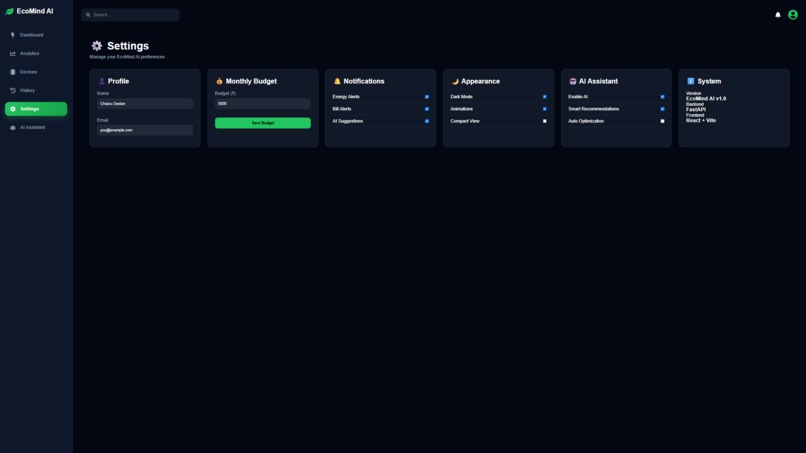Open notifications via top bell icon

click(778, 15)
